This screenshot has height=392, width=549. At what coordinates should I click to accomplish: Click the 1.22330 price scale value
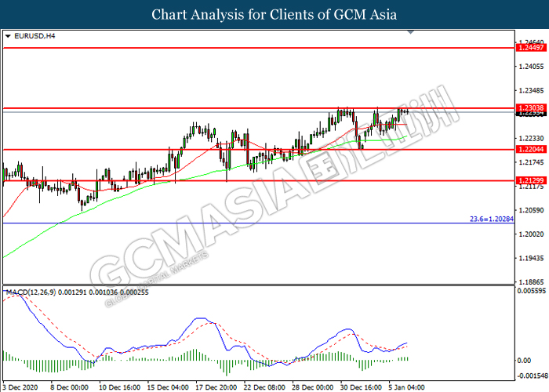coord(531,139)
